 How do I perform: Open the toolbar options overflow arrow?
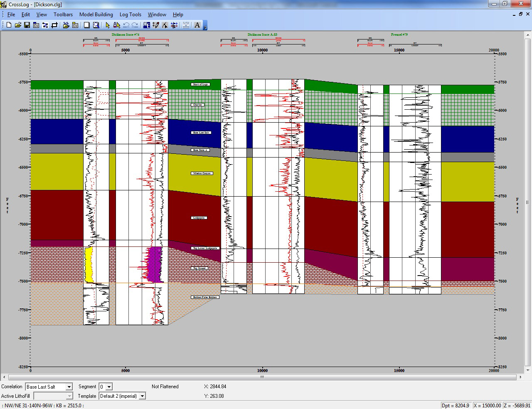(205, 26)
